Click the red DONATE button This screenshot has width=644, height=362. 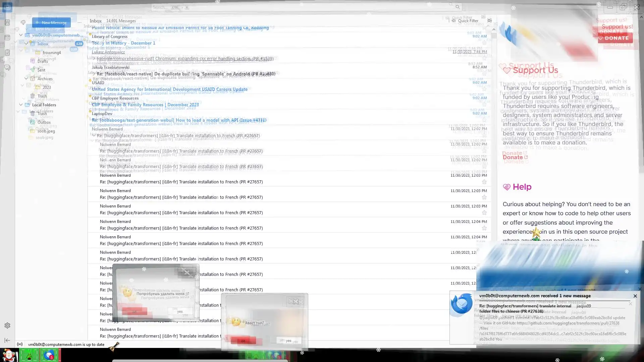pos(615,38)
